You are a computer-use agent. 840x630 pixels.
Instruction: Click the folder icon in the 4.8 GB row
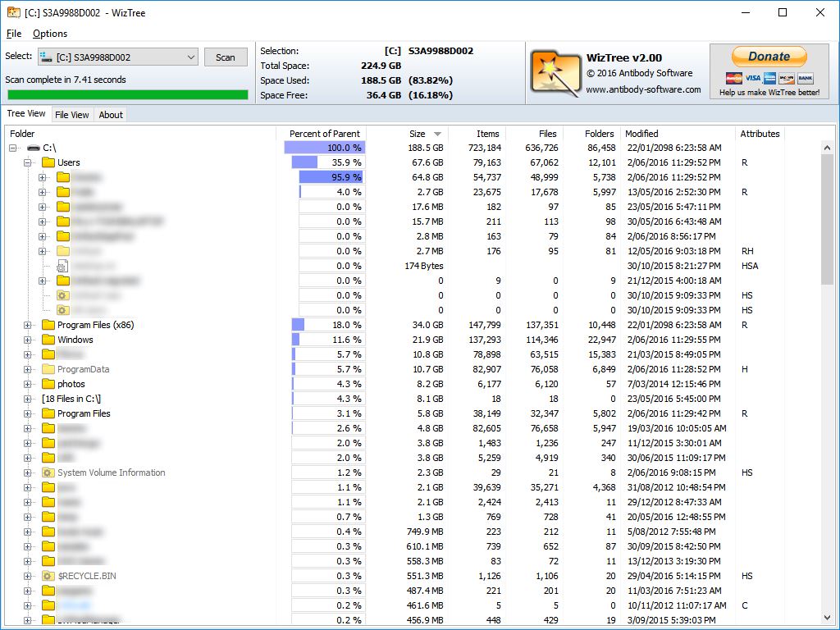click(48, 428)
